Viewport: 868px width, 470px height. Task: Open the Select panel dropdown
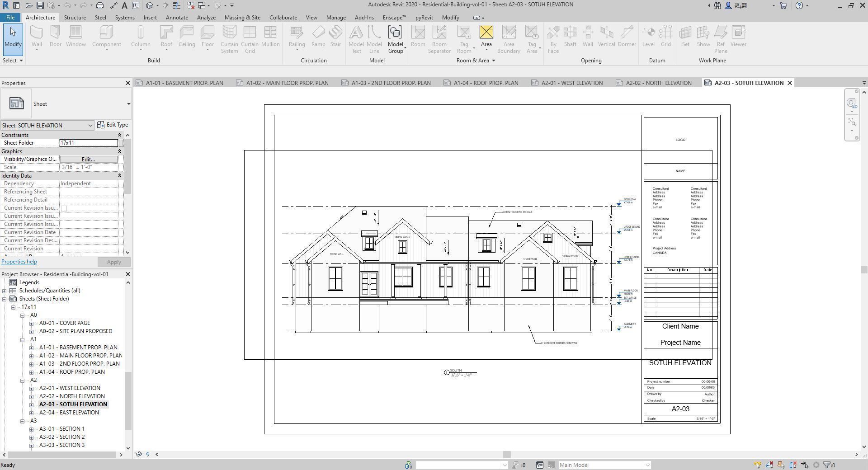pos(13,61)
